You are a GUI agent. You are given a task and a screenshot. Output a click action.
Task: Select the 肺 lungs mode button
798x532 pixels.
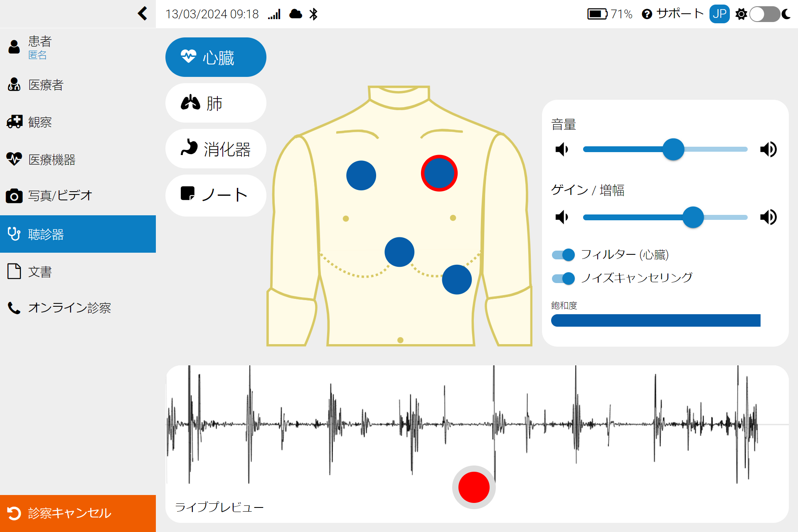216,103
